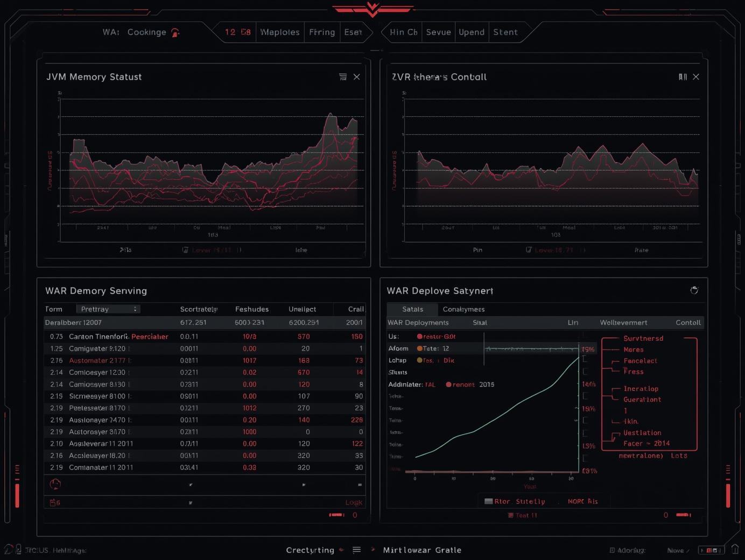Switch to the Conahymees tab
This screenshot has height=560, width=745.
(x=463, y=309)
